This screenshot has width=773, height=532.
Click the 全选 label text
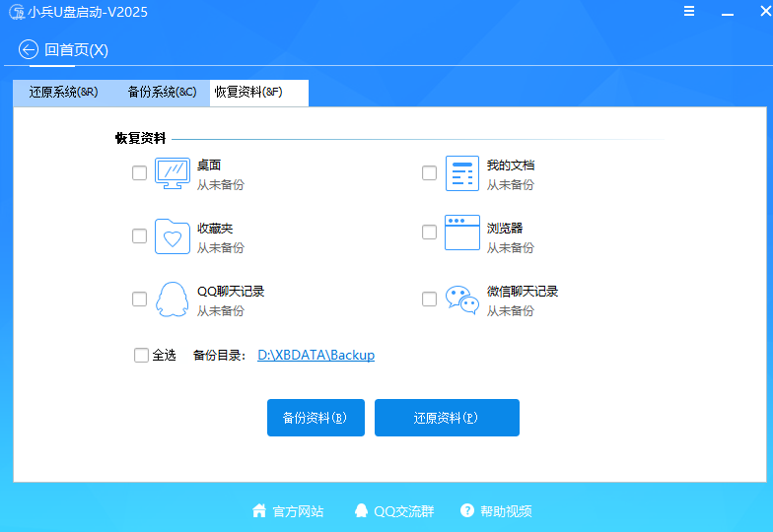pos(164,355)
